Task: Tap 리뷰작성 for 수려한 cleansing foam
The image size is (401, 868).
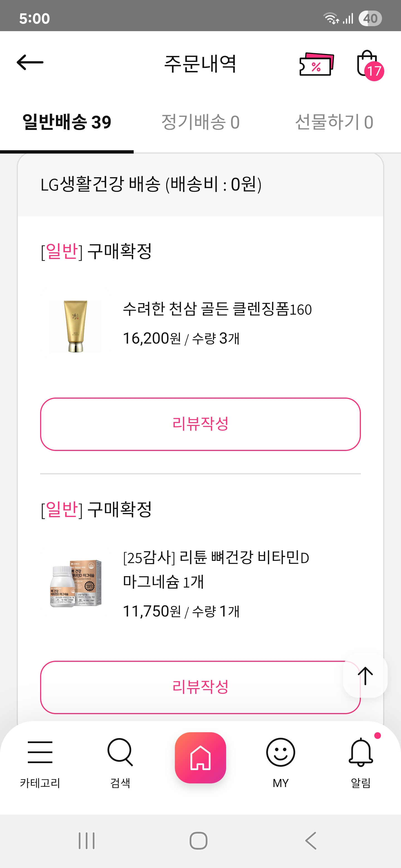Action: coord(200,424)
